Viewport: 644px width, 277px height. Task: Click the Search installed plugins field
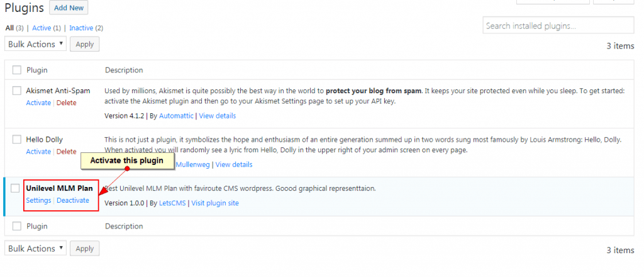tap(558, 26)
